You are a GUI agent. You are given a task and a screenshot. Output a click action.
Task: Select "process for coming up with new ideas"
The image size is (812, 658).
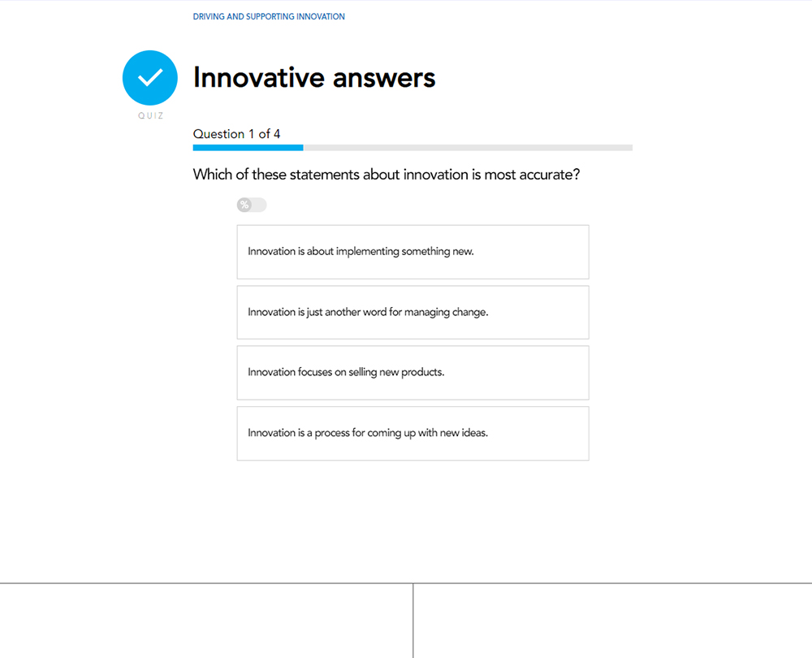tap(412, 433)
